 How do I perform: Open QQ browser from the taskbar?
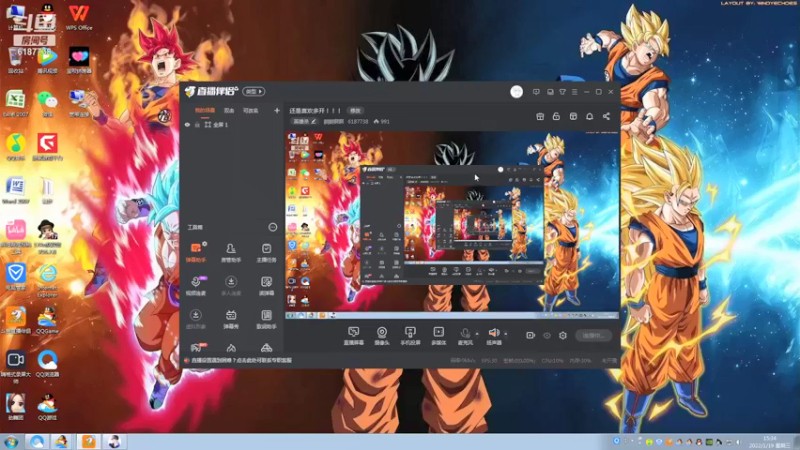37,441
